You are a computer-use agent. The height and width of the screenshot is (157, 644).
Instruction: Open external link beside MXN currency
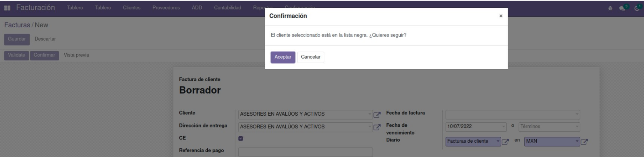tap(584, 142)
